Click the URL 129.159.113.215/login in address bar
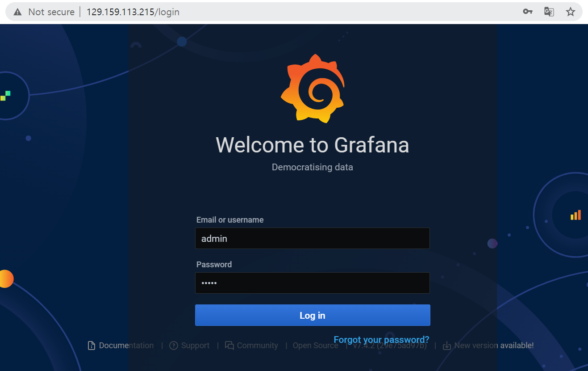The height and width of the screenshot is (371, 588). pyautogui.click(x=133, y=12)
